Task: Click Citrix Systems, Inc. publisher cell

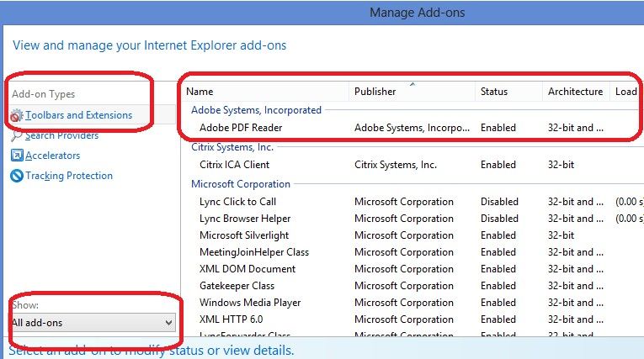Action: point(396,165)
